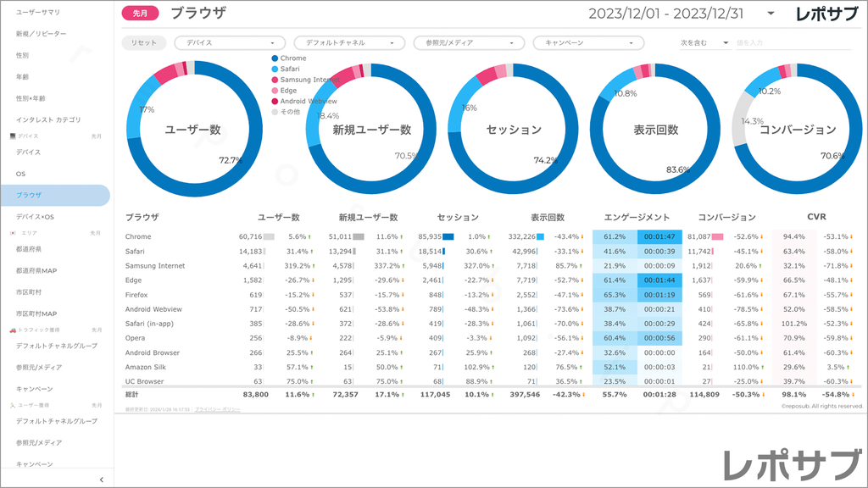Open the デフォルトチャネル filter dropdown
This screenshot has height=488, width=868.
click(349, 42)
